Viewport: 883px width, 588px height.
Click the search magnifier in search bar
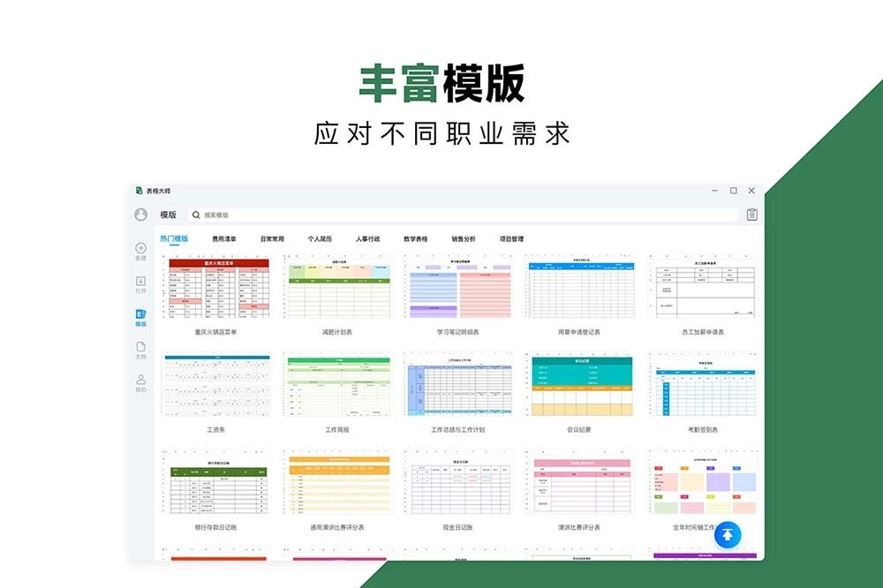pos(196,215)
